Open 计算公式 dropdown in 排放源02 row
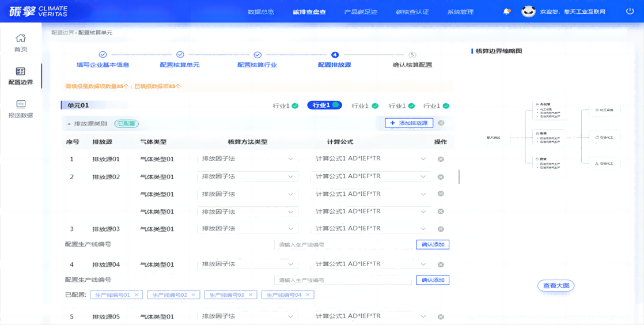Viewport: 644px width, 325px height. 371,176
